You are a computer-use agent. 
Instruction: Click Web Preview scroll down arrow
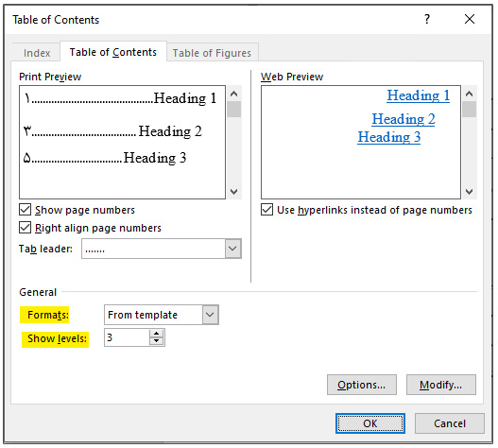[x=469, y=192]
